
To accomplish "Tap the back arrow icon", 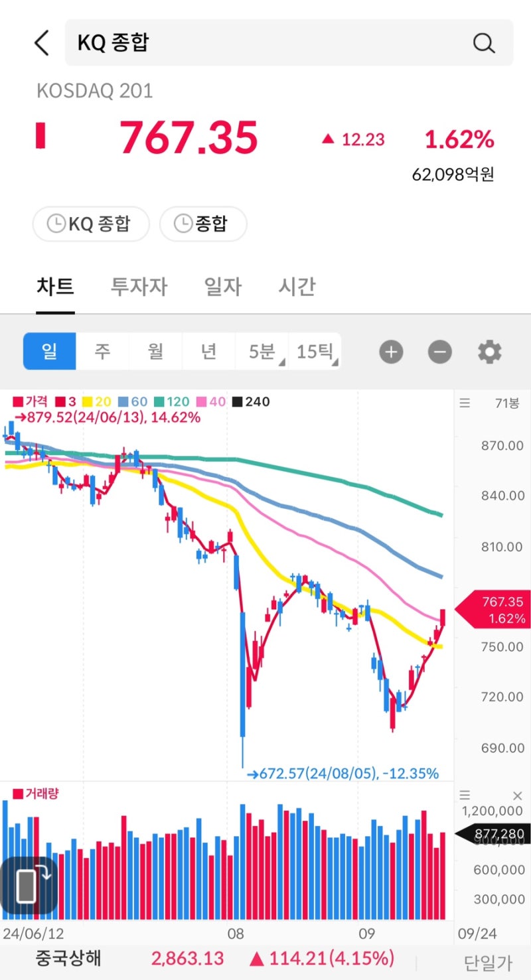I will [x=41, y=43].
